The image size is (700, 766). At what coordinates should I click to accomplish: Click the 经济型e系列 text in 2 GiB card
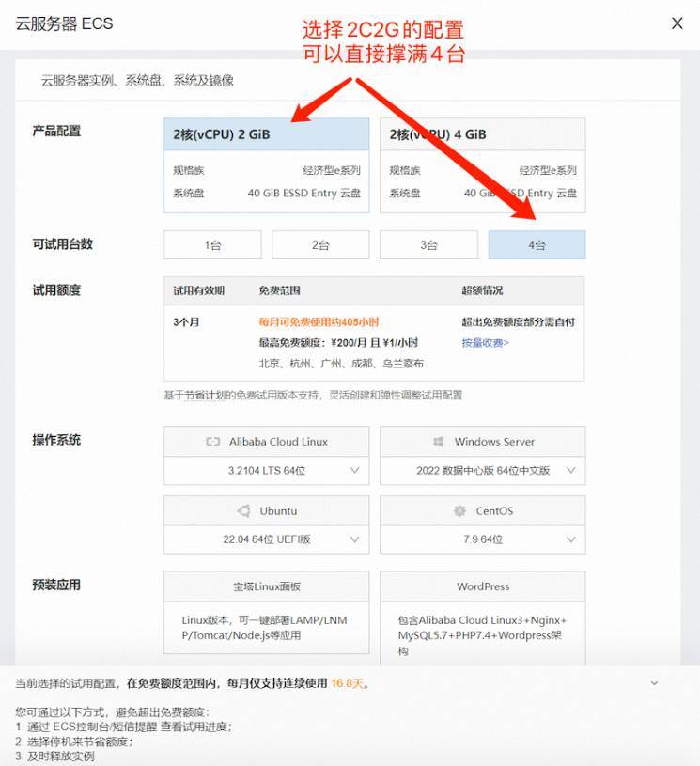click(x=332, y=170)
